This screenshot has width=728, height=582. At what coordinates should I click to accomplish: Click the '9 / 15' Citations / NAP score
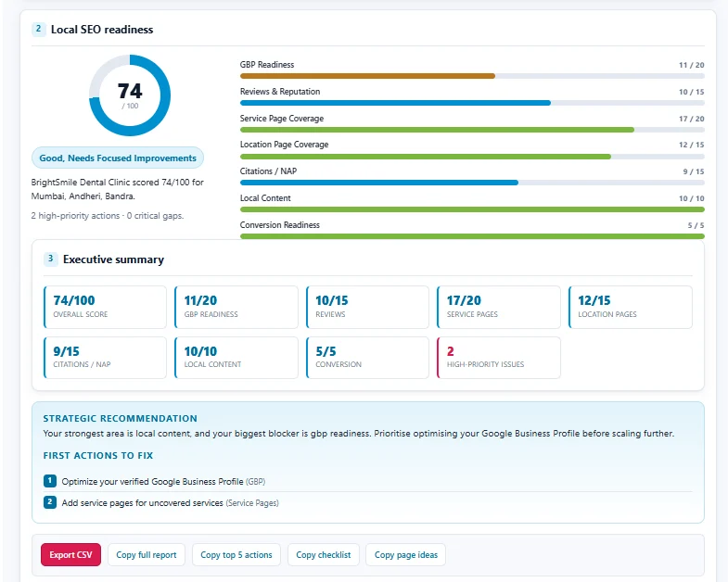point(694,171)
